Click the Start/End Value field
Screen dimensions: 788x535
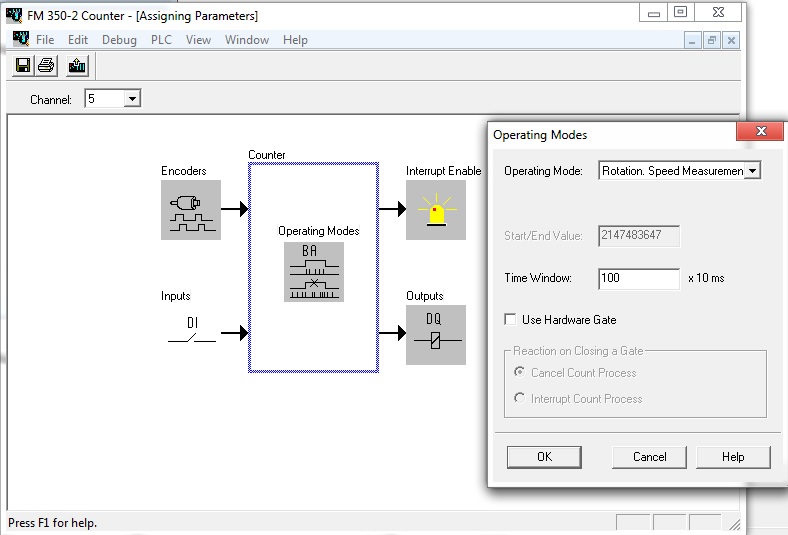point(639,236)
